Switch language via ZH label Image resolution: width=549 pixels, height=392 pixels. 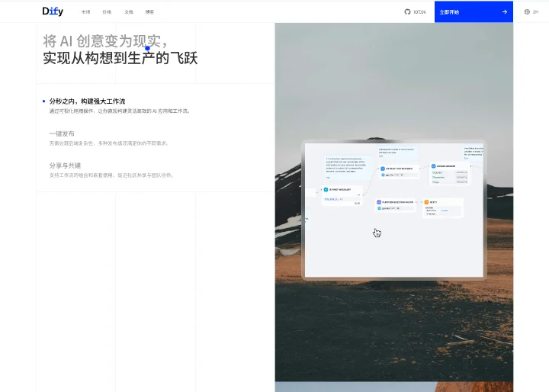[535, 12]
